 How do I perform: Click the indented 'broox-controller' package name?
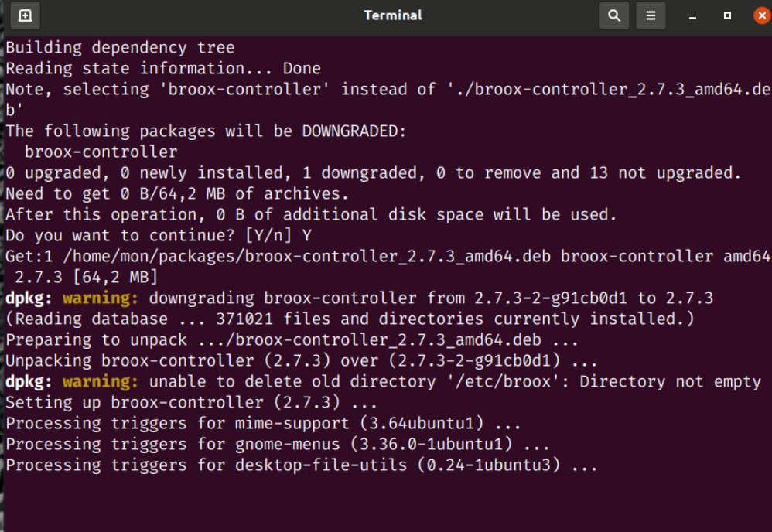click(101, 152)
